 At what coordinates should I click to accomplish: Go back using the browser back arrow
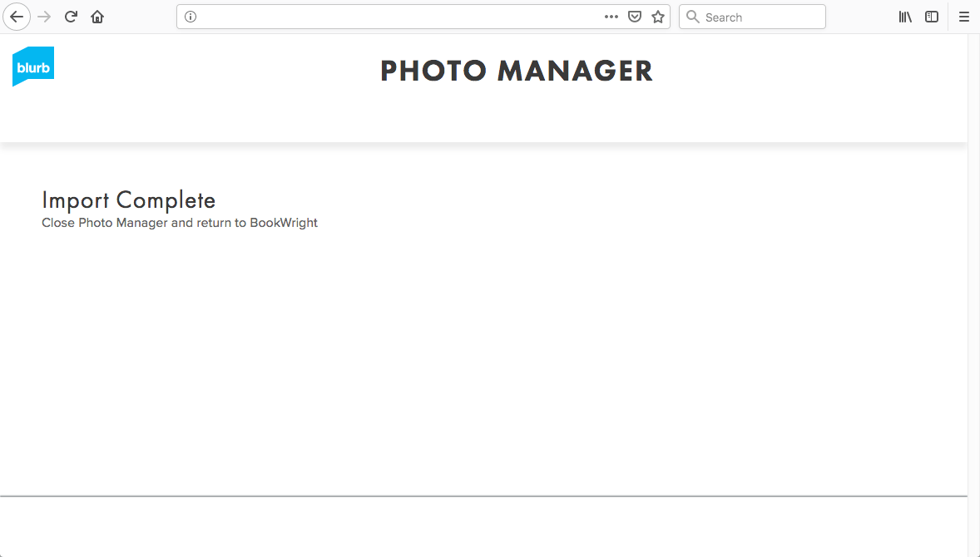pos(17,17)
